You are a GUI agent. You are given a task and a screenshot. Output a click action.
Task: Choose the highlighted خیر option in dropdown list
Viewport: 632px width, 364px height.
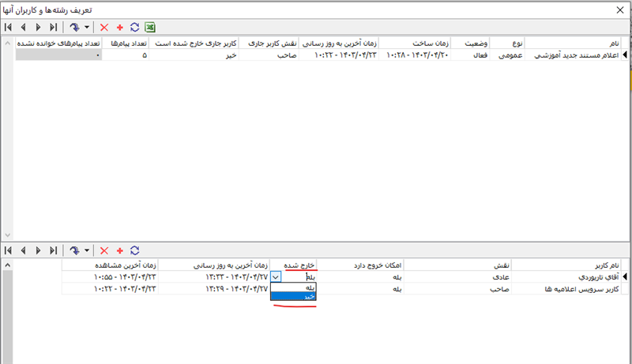292,297
